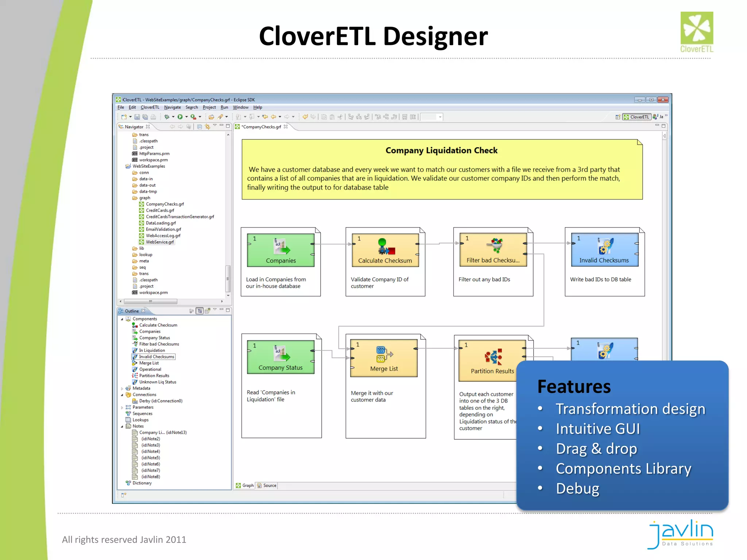747x560 pixels.
Task: Click the Save icon in the toolbar
Action: (137, 117)
